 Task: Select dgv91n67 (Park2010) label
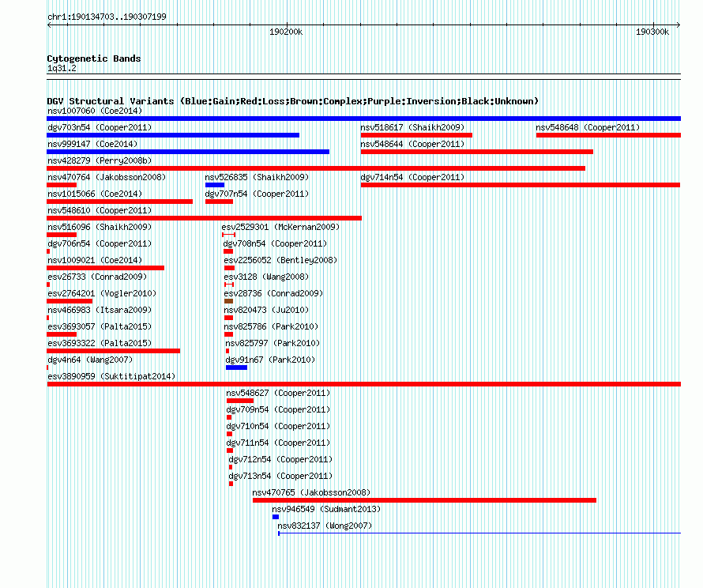point(270,360)
